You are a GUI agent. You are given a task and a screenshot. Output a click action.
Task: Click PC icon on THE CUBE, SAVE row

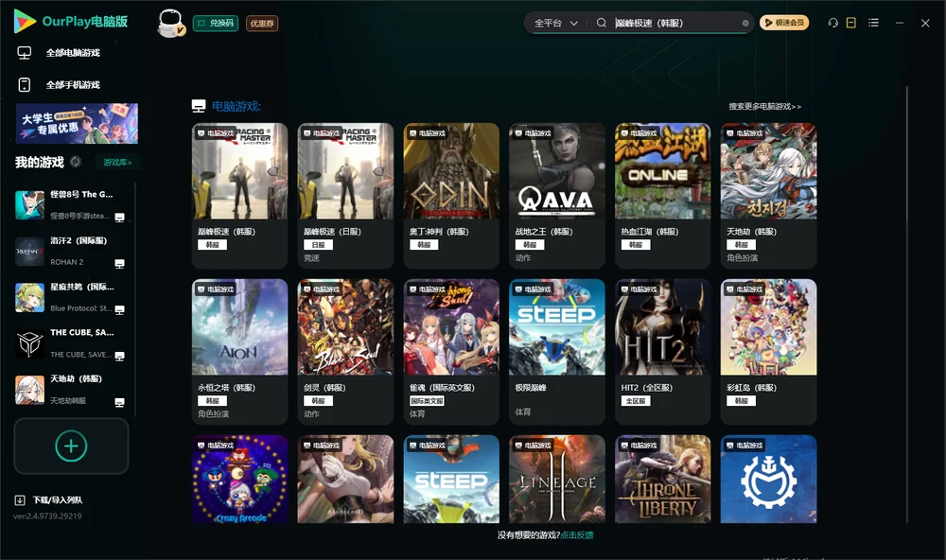tap(120, 356)
